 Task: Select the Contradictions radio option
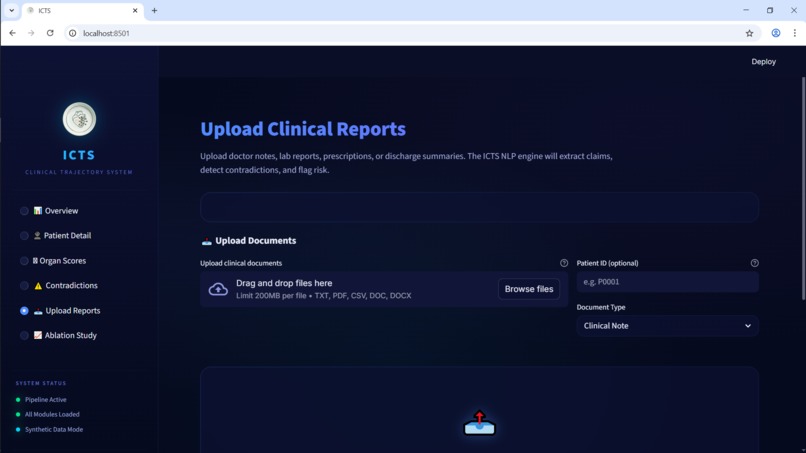click(24, 285)
